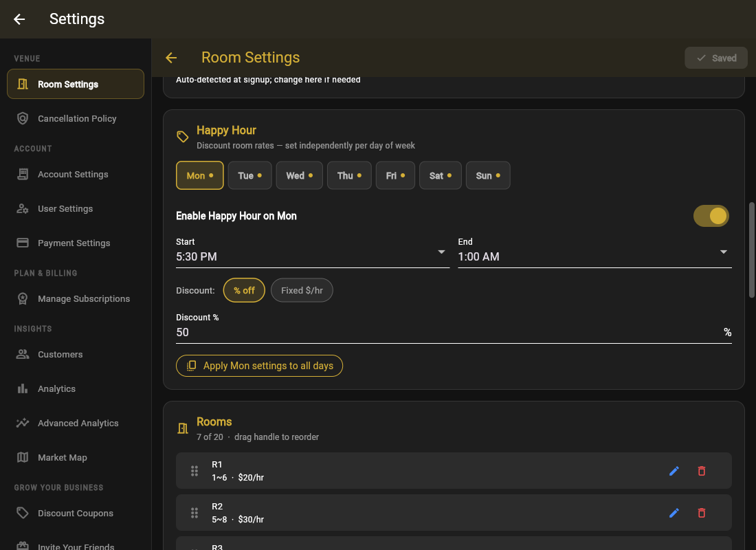
Task: Click the Cancellation Policy shield icon
Action: click(x=23, y=118)
